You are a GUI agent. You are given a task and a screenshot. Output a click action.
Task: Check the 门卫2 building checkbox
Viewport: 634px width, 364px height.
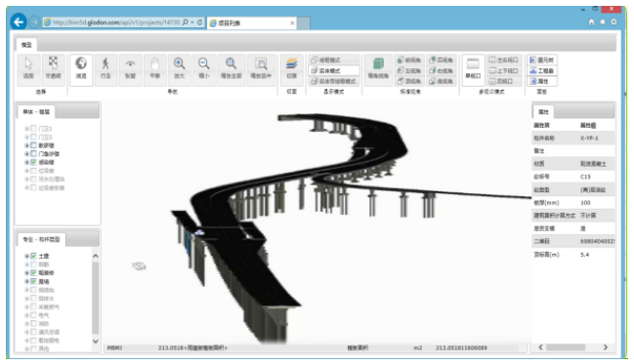pos(34,137)
